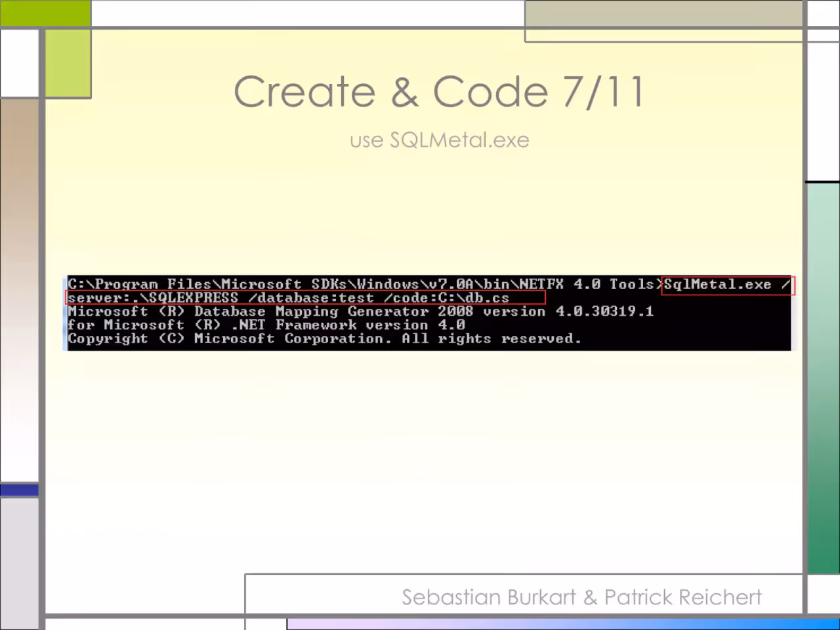Click the '/database:test' argument in the console
Screen dimensions: 840x630
point(310,298)
